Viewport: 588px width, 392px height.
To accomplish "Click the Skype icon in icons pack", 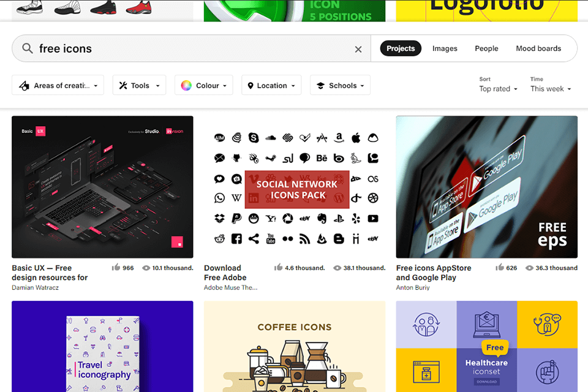I will (x=254, y=138).
